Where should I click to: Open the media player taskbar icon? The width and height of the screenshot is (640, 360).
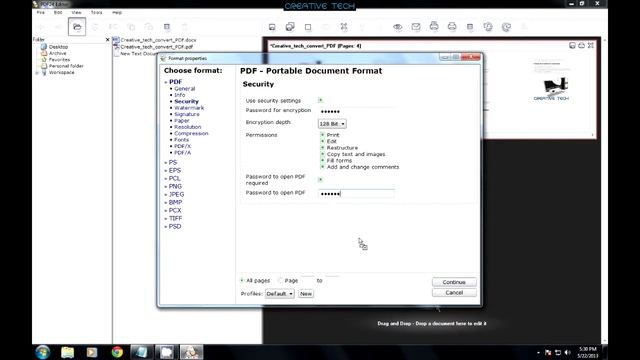pos(92,352)
